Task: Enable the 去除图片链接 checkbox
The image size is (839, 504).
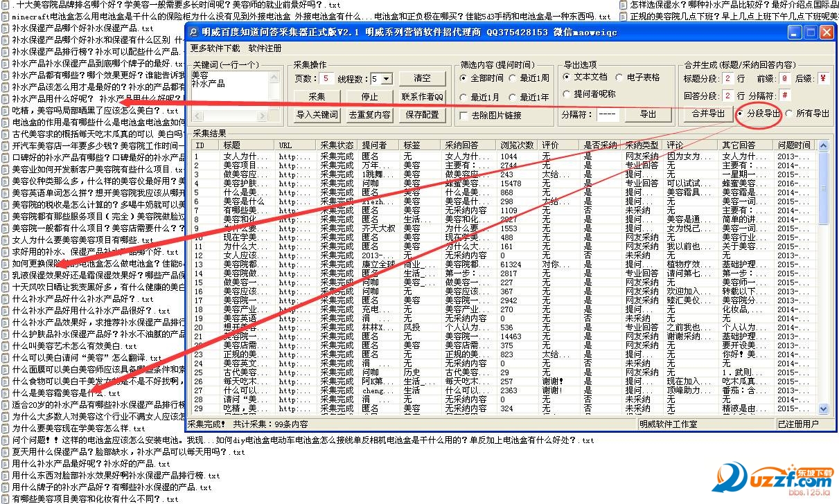Action: pyautogui.click(x=464, y=116)
